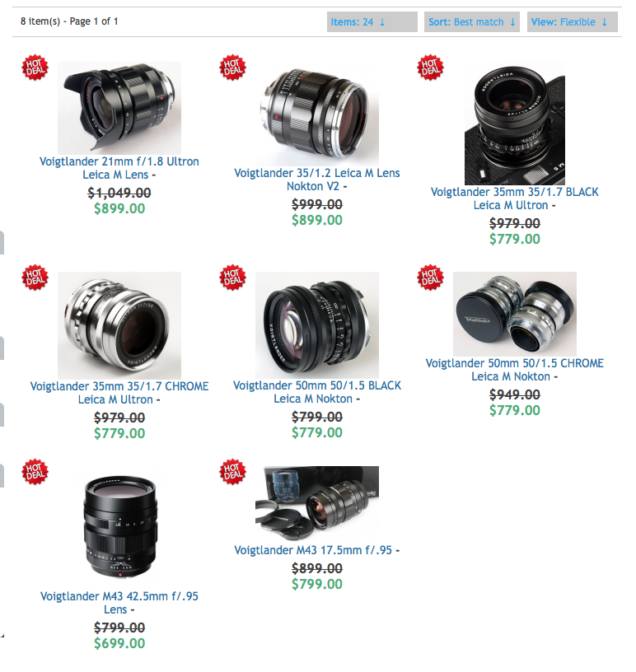This screenshot has width=636, height=672.
Task: Click Hot Deal badge on 35/1.2 Nokton V2
Action: click(233, 68)
